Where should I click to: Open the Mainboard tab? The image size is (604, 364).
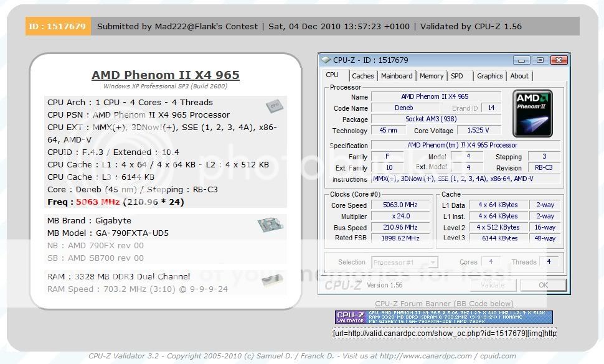click(397, 76)
